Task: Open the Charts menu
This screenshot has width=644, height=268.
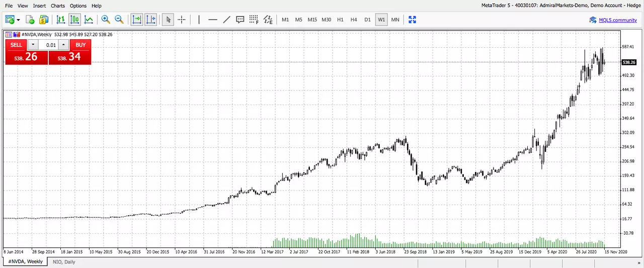Action: [x=58, y=6]
